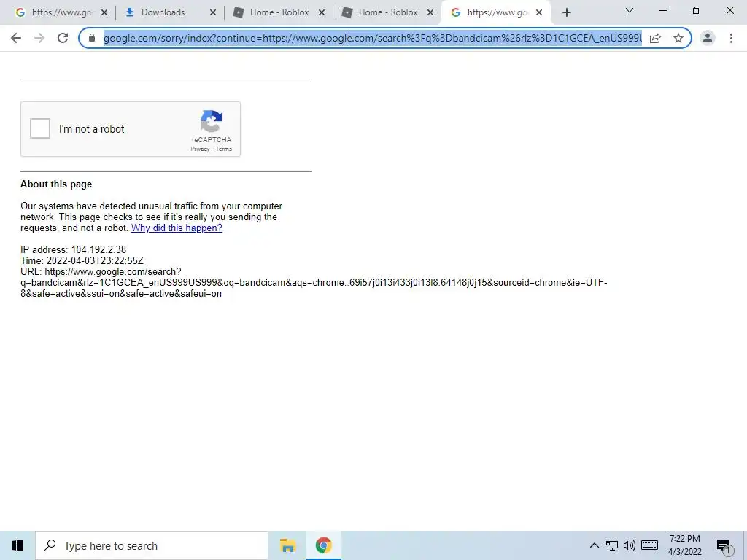Bookmark this page with the star
The height and width of the screenshot is (560, 747).
678,38
